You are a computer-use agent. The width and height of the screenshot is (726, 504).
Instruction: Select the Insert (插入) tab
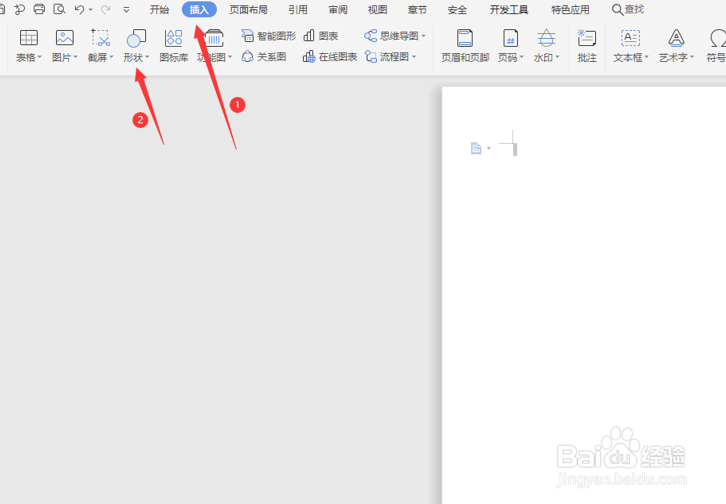point(199,9)
